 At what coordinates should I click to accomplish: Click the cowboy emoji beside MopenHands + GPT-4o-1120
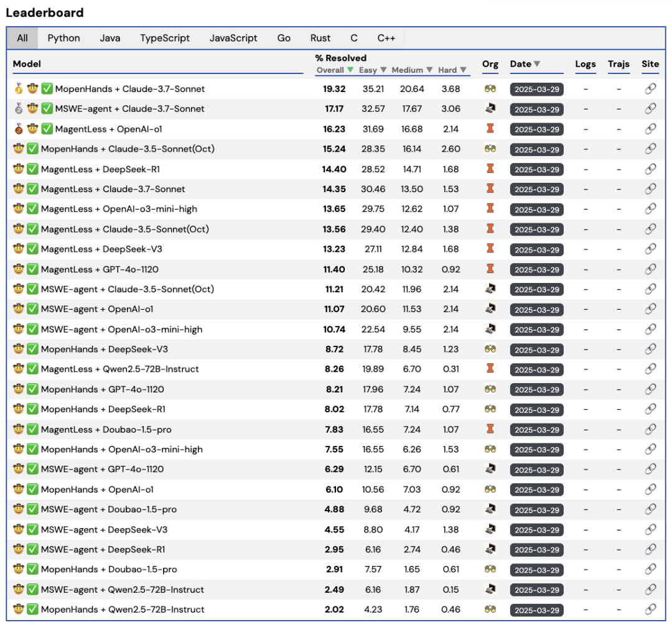tap(17, 389)
